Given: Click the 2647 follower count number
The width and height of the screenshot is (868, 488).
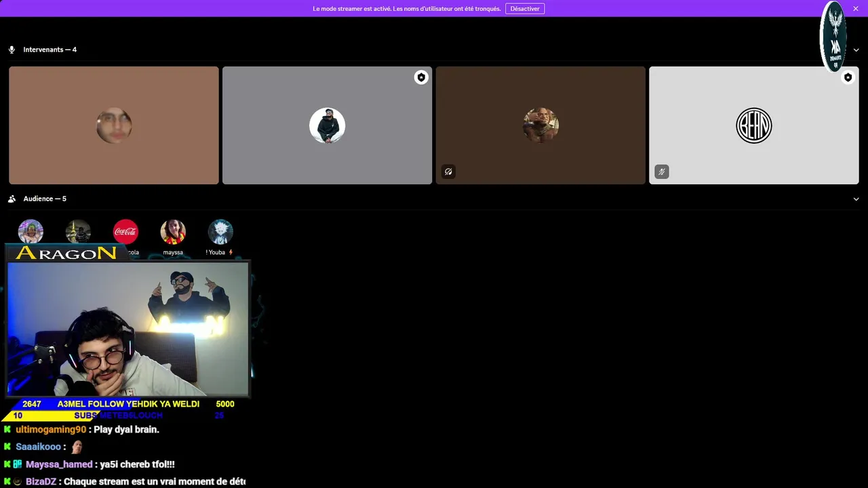Looking at the screenshot, I should pos(32,404).
